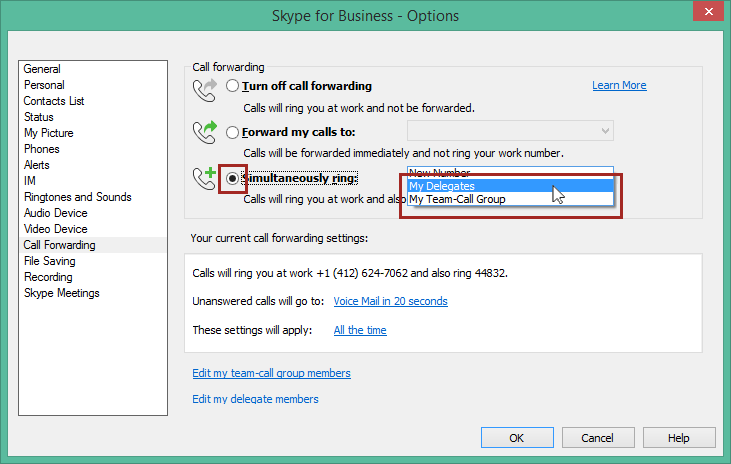Image resolution: width=731 pixels, height=464 pixels.
Task: Click the 'These settings will apply:' label
Action: (x=252, y=330)
